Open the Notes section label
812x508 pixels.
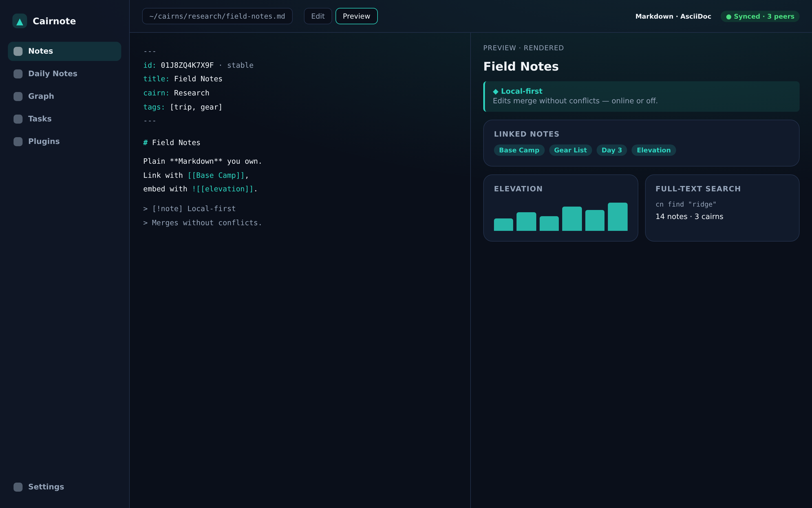(x=41, y=51)
